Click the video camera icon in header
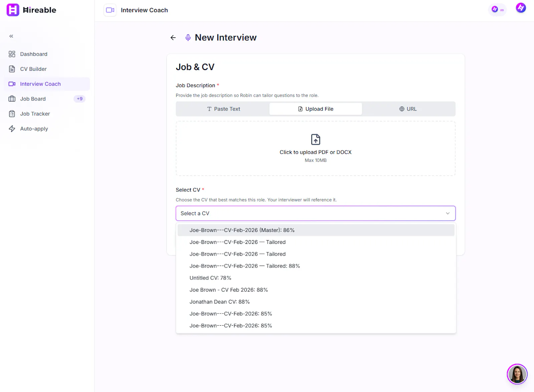Screen dimensions: 534x392 [x=110, y=10]
